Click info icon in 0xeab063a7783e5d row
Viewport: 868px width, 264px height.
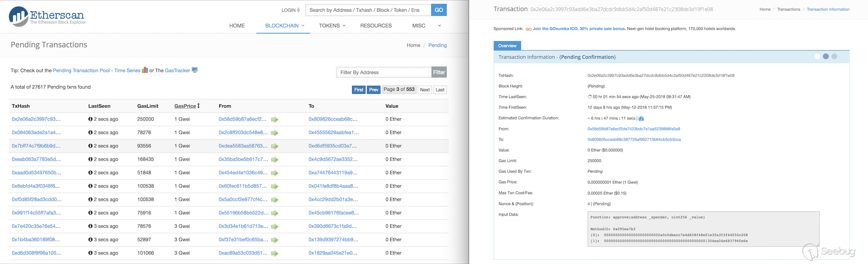pos(90,160)
